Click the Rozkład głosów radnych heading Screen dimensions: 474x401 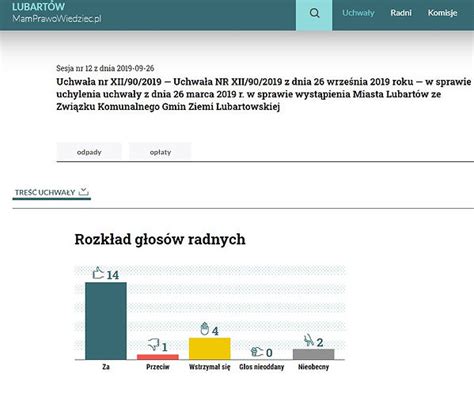tap(160, 239)
